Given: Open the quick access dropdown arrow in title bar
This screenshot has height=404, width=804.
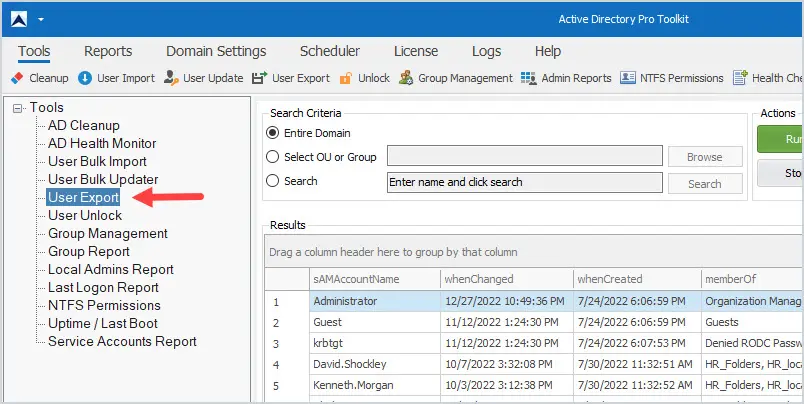Looking at the screenshot, I should tap(41, 20).
